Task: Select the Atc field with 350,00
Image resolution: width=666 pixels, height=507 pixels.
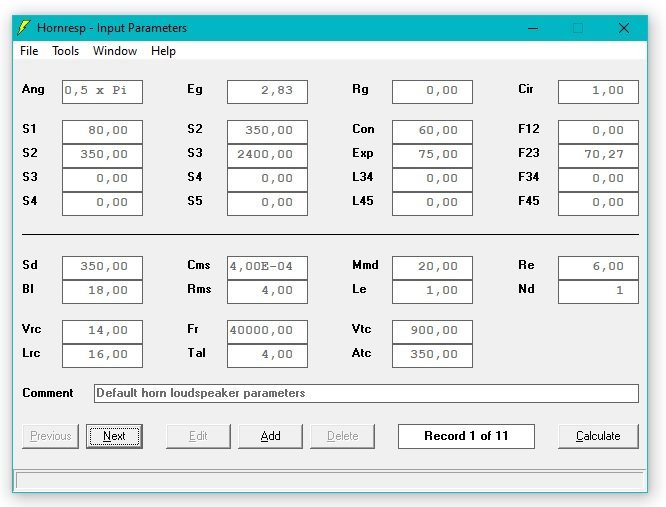Action: (x=432, y=356)
